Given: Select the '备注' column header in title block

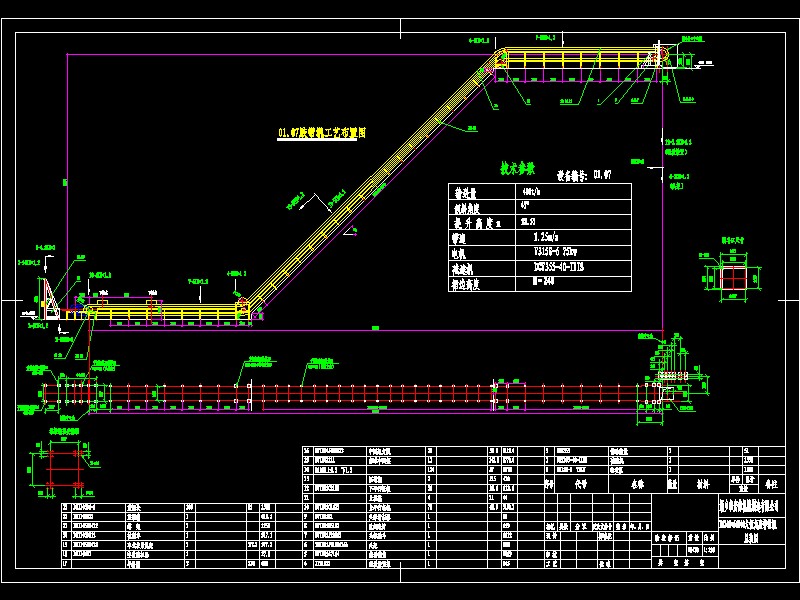Looking at the screenshot, I should [772, 484].
